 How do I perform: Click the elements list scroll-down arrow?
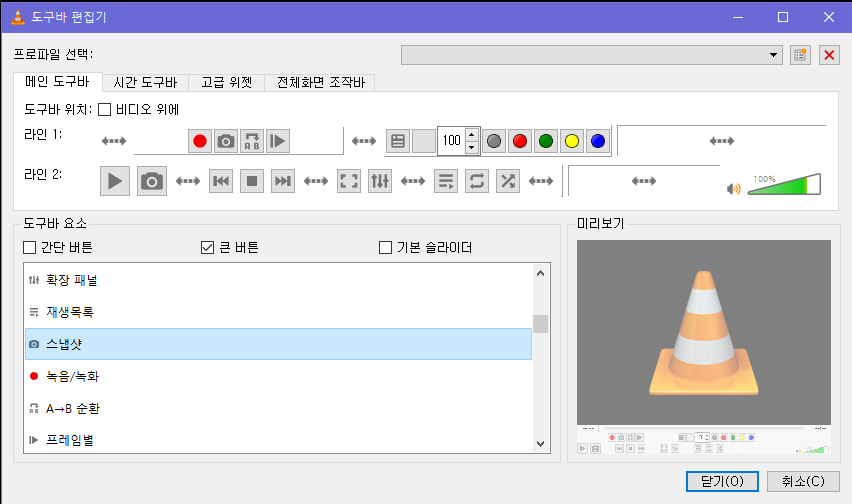(540, 444)
